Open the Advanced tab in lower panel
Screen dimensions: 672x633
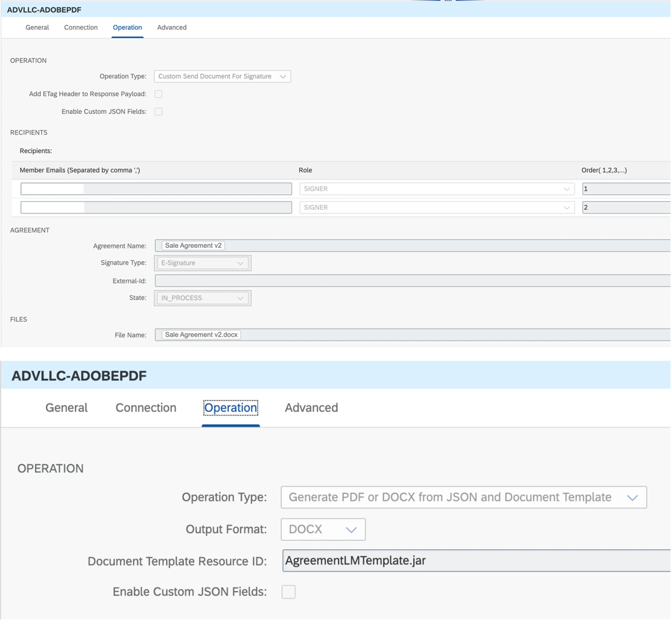(311, 408)
